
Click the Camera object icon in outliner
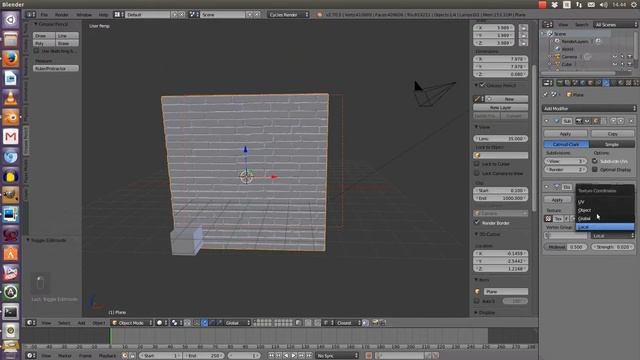point(558,57)
